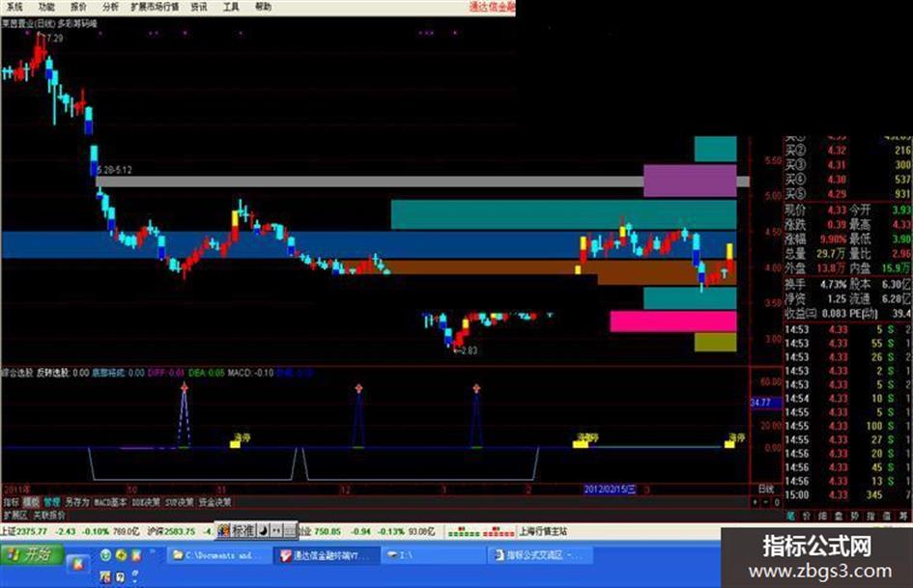
Task: Open the 工具 menu
Action: (x=231, y=7)
